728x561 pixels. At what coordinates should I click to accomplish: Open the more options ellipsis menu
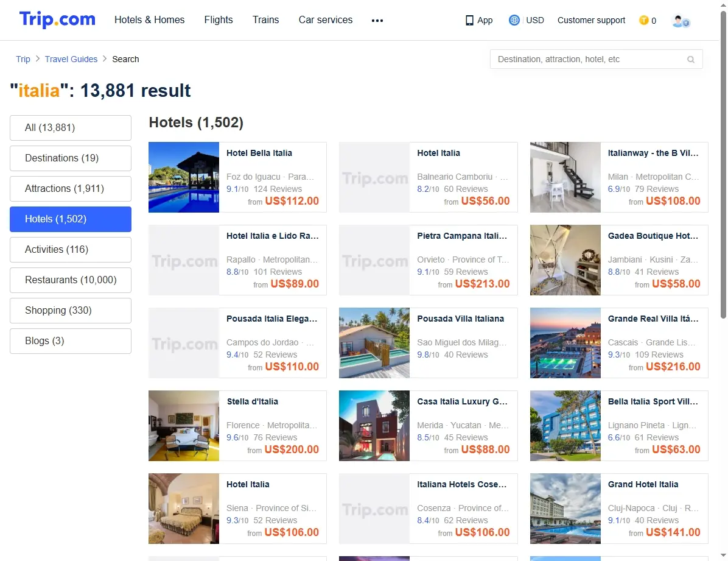[x=377, y=21]
